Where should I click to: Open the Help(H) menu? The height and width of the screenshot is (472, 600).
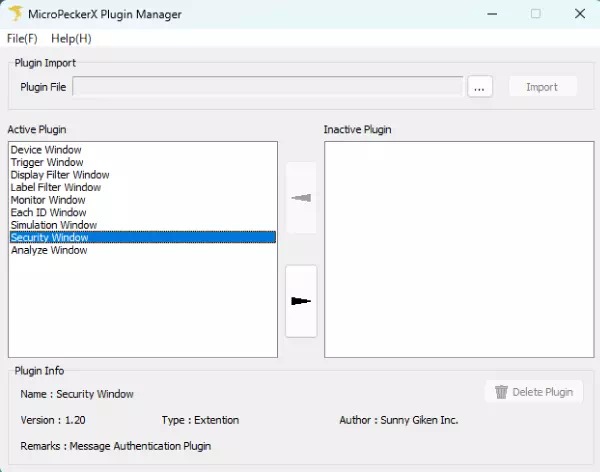click(71, 38)
